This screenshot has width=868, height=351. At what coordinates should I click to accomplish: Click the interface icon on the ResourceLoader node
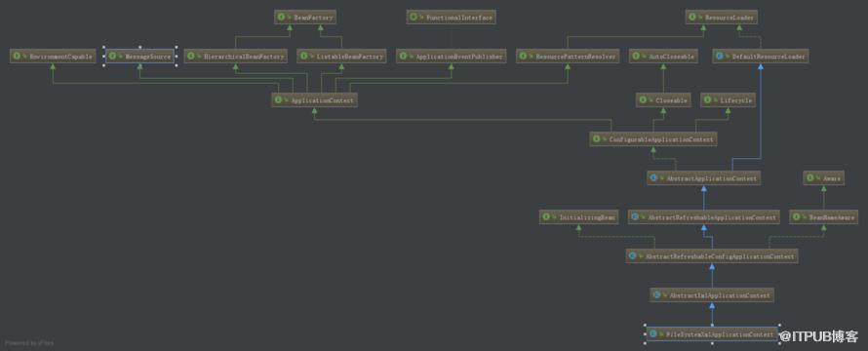(x=692, y=18)
